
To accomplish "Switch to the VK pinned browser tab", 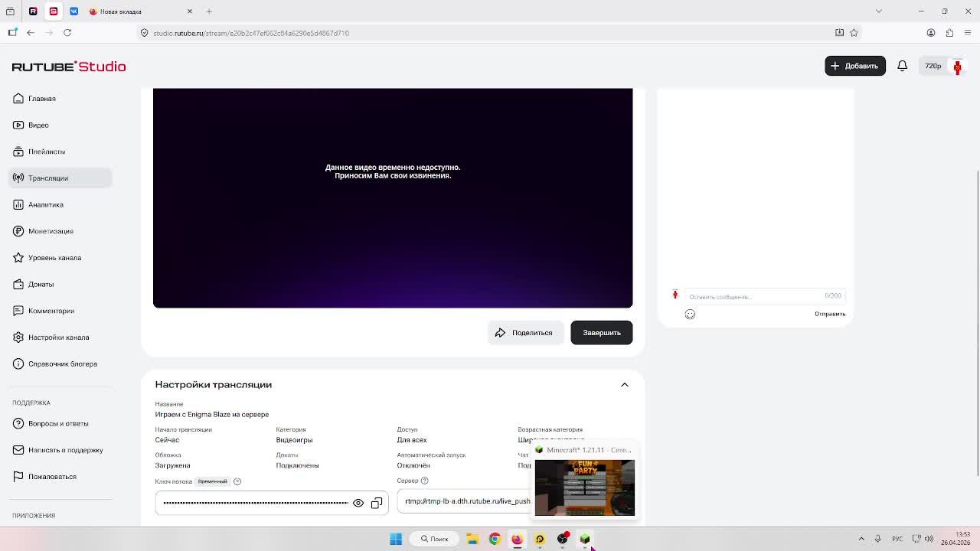I will tap(73, 11).
